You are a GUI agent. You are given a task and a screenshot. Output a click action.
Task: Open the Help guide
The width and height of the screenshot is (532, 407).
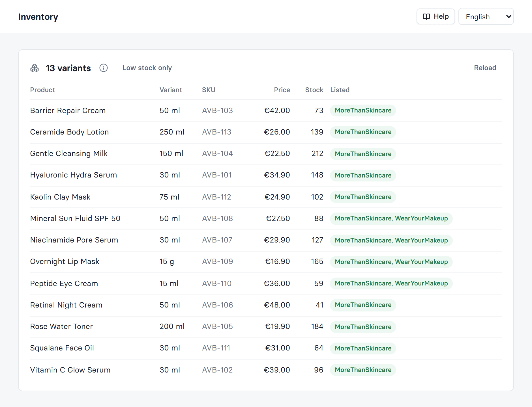click(x=436, y=16)
